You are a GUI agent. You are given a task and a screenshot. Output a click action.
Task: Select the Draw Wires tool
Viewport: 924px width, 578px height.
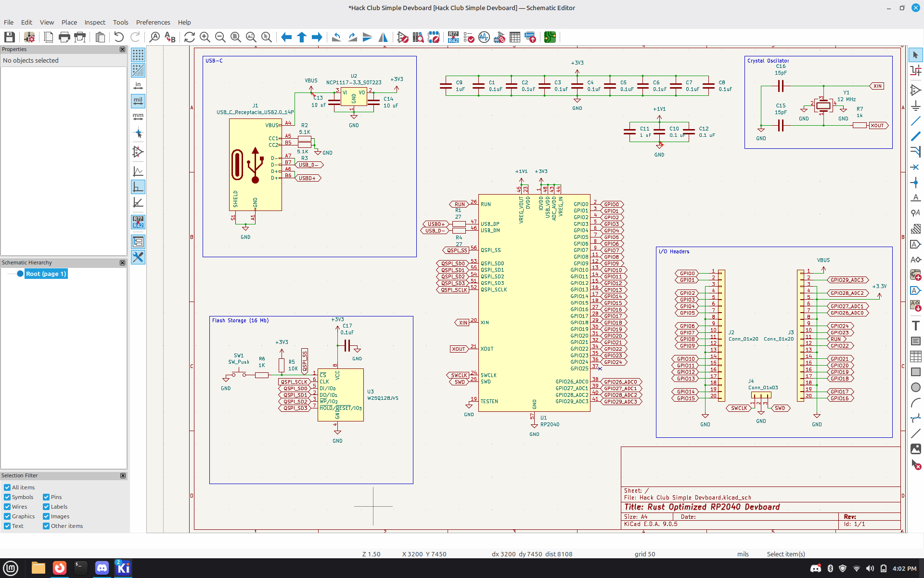(915, 121)
